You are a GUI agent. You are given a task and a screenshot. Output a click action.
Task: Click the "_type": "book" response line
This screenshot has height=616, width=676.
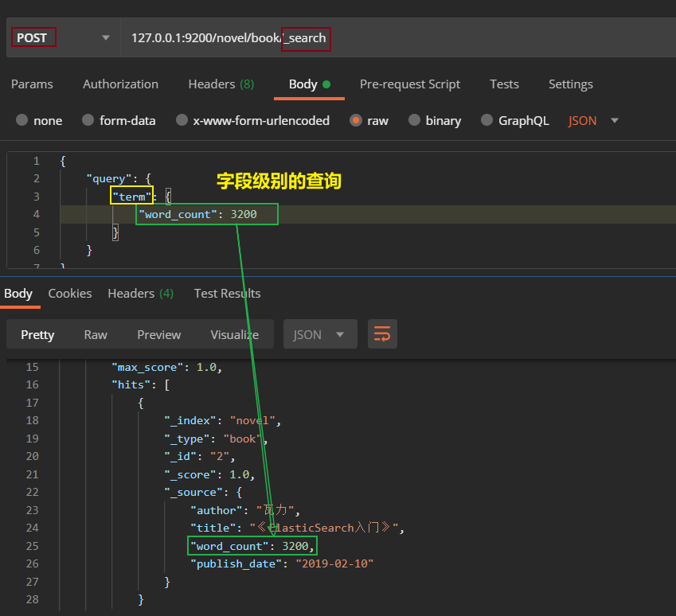[216, 439]
